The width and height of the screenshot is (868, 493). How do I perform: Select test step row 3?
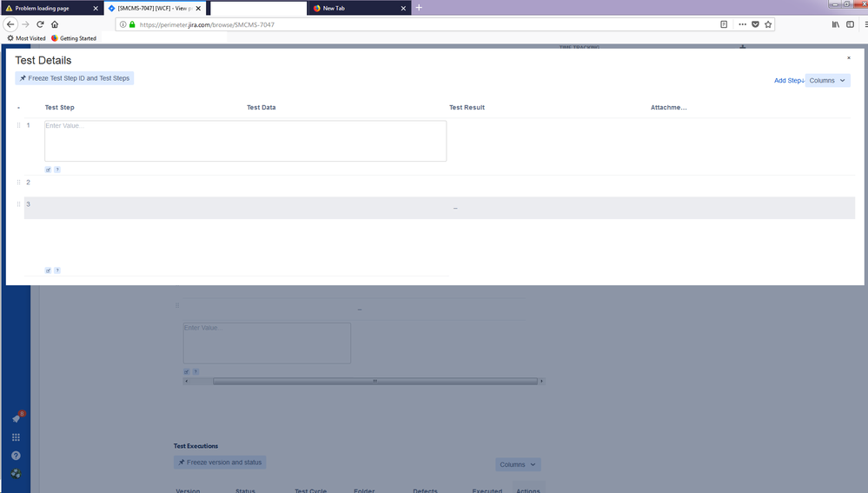[440, 208]
